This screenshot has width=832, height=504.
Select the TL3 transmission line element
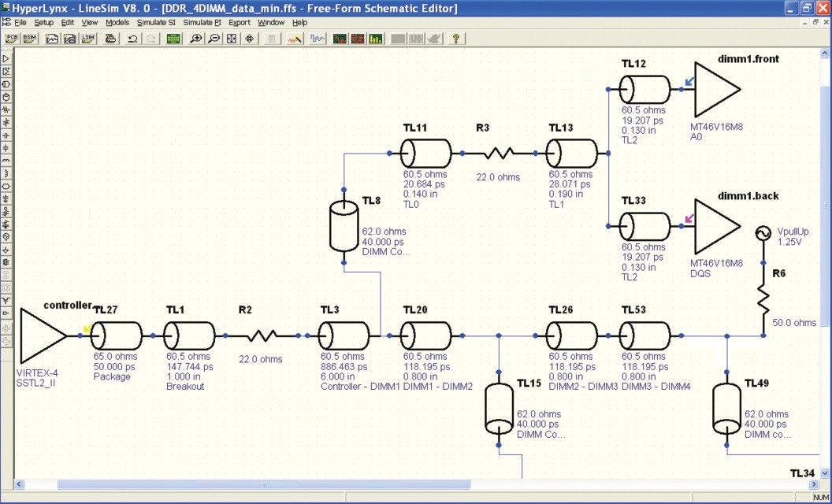tap(344, 335)
